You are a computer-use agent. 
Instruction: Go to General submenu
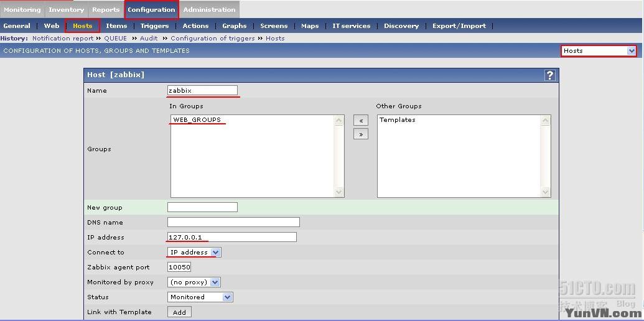tap(17, 26)
